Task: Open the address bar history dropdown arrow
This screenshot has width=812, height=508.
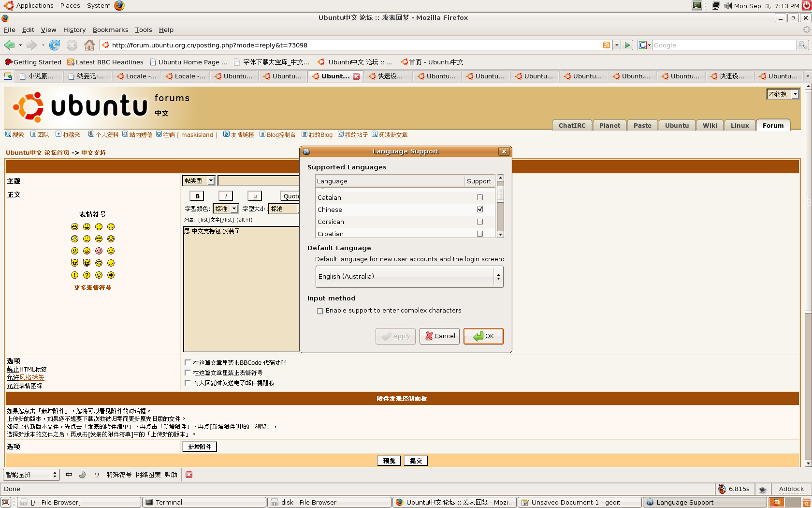Action: [x=617, y=45]
